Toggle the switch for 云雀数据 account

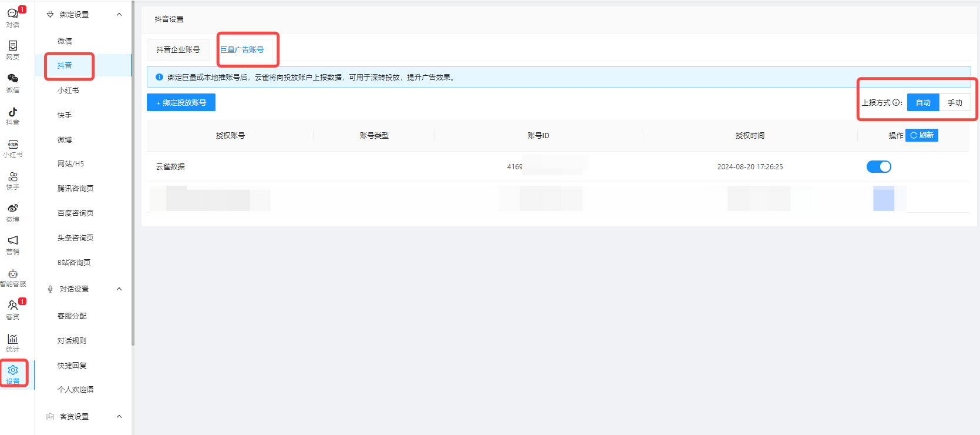point(878,167)
